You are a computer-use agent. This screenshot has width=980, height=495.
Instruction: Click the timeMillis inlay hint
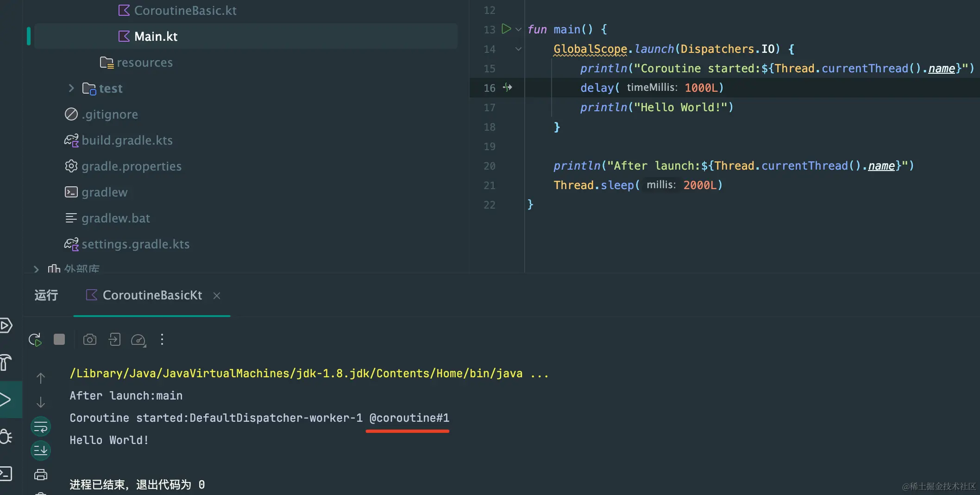652,87
